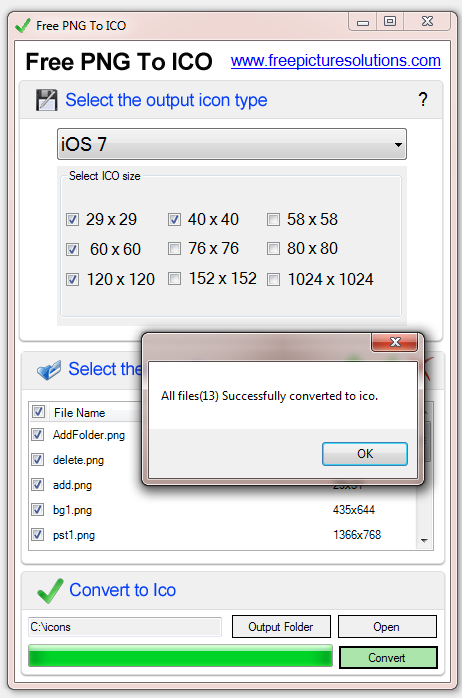462x698 pixels.
Task: Click the blue folder checkmark icon
Action: 49,370
